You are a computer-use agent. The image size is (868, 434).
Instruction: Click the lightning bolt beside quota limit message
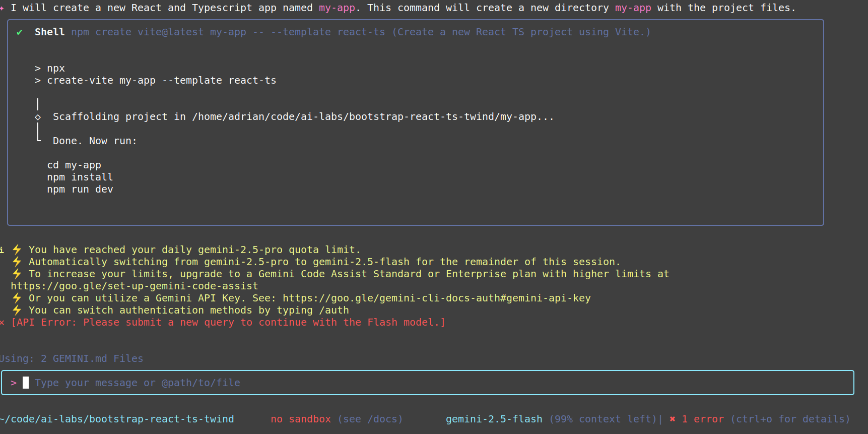(x=17, y=250)
